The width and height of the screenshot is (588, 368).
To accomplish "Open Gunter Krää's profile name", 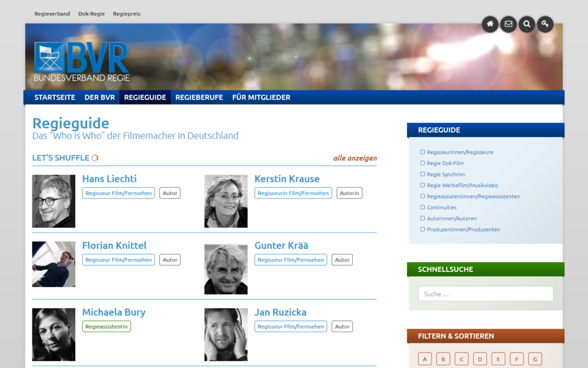I will point(281,246).
